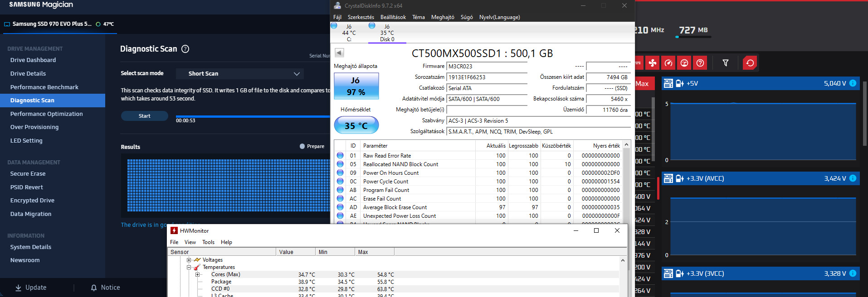
Task: Open Meghajtó menu in CrystalDiskInfo
Action: click(443, 17)
